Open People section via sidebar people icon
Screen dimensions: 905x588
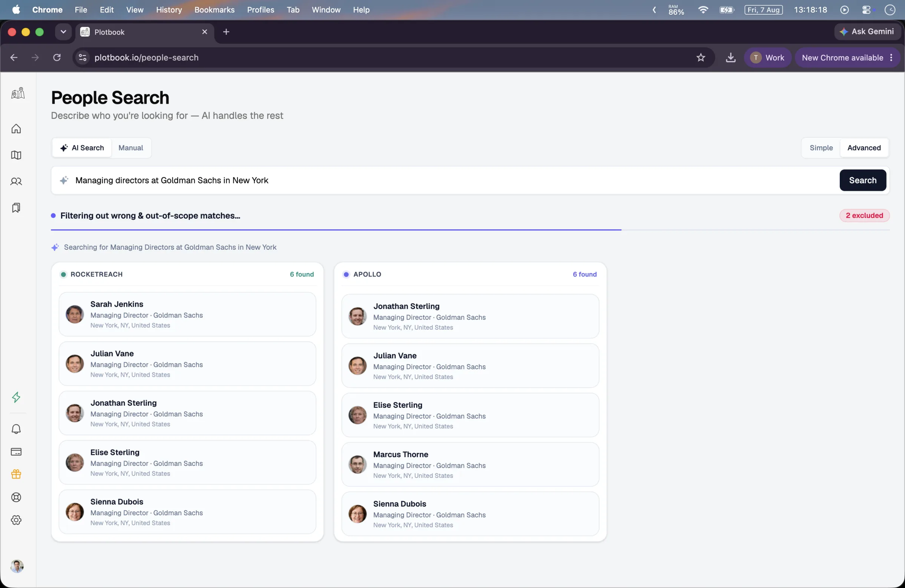coord(16,181)
